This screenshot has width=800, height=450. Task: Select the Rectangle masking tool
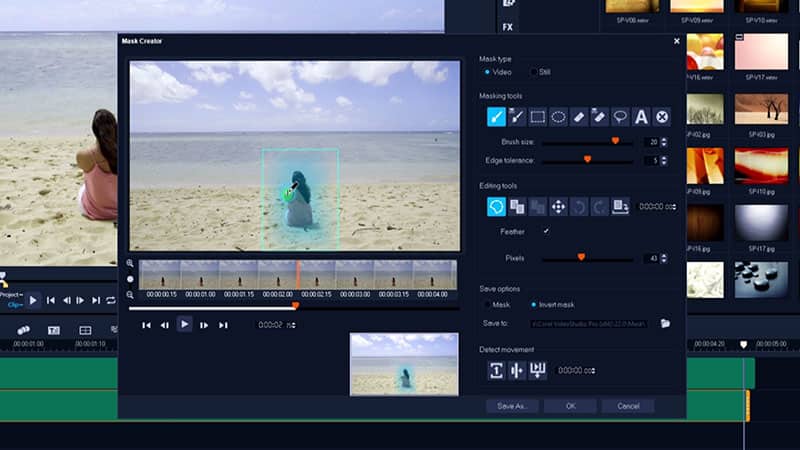[538, 117]
